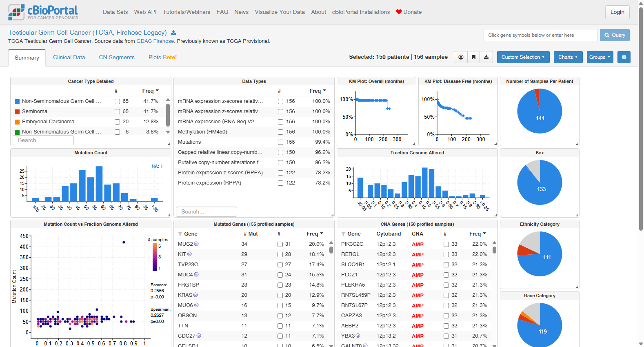Screen dimensions: 644x347
Task: Open patient view icon button
Action: tap(461, 57)
